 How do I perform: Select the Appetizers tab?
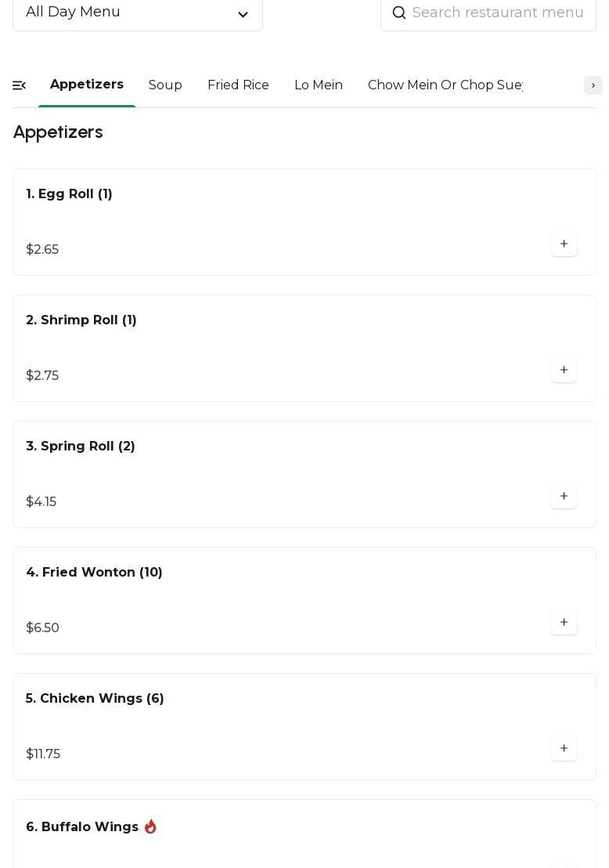[x=87, y=85]
